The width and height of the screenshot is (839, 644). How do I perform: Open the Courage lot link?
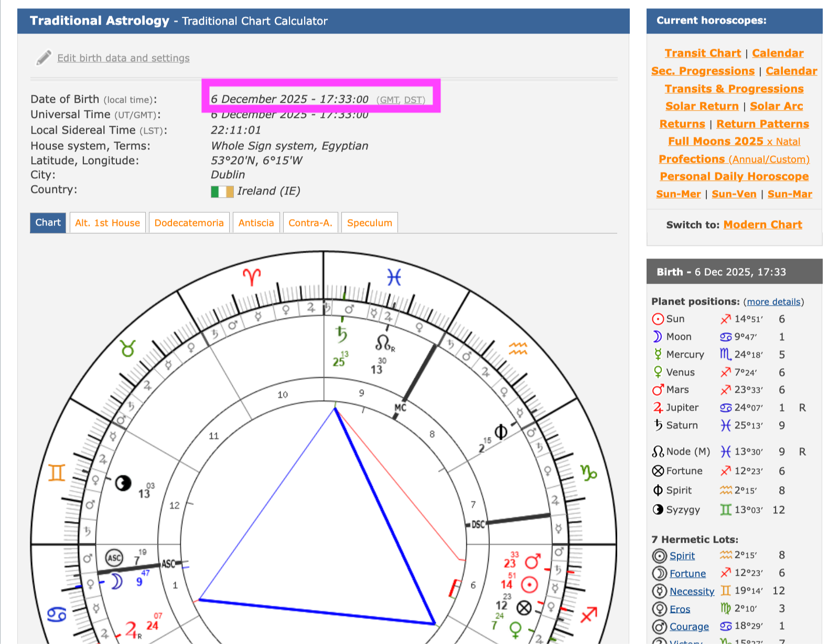689,627
